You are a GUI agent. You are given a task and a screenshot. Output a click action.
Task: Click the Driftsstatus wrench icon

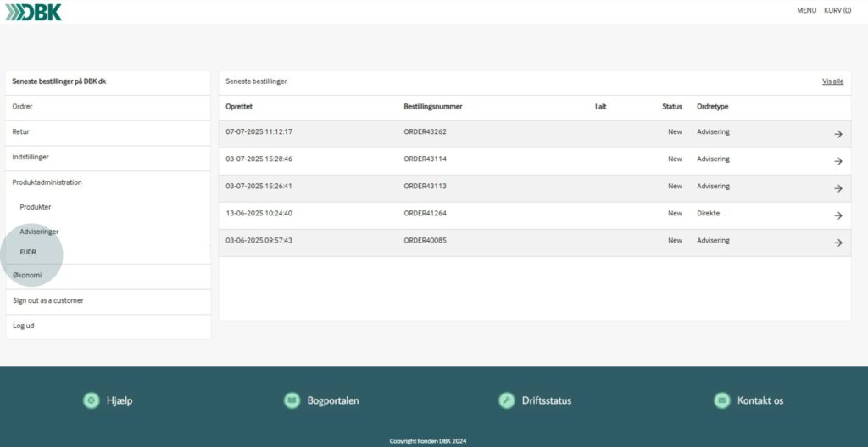(x=507, y=400)
